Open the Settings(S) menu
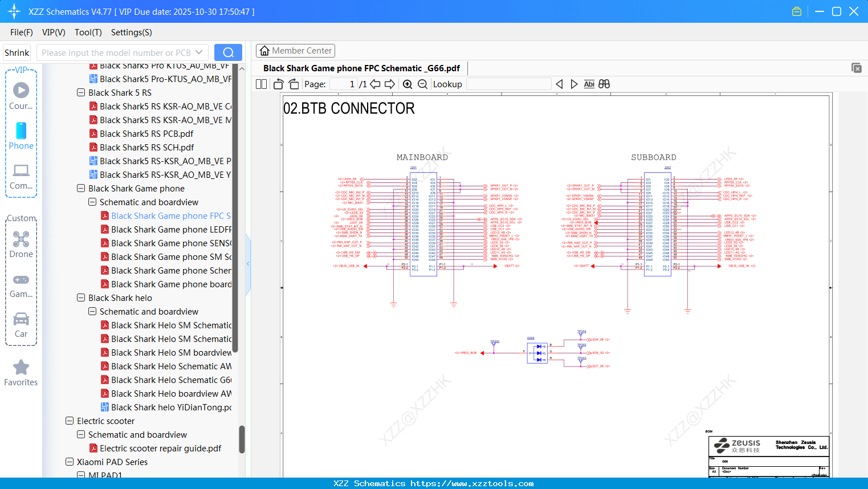The height and width of the screenshot is (489, 868). 132,32
